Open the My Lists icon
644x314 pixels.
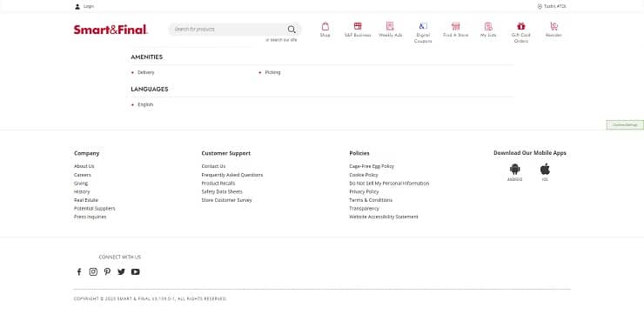click(488, 26)
